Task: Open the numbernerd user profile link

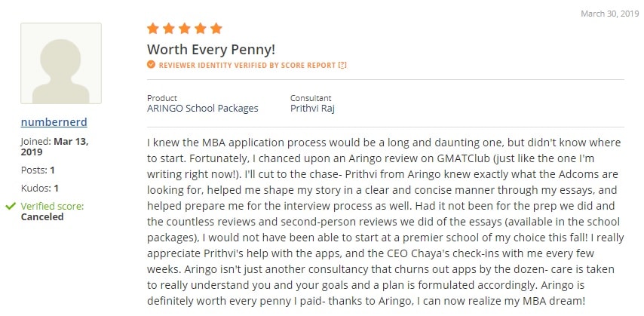Action: (x=54, y=121)
